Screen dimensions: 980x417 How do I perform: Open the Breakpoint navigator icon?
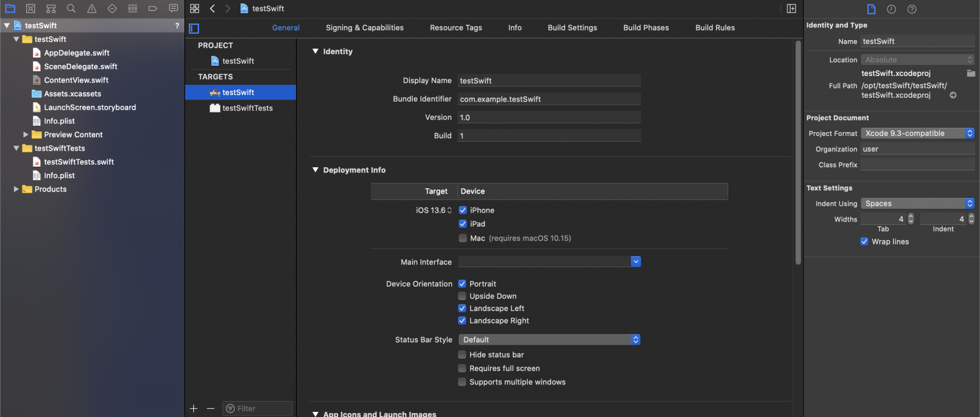click(x=152, y=8)
